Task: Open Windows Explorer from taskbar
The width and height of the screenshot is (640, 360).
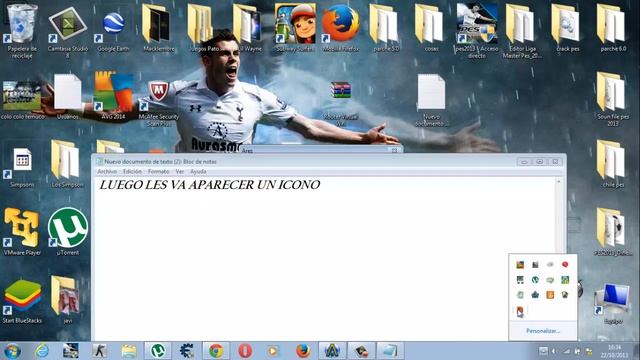Action: pos(129,351)
